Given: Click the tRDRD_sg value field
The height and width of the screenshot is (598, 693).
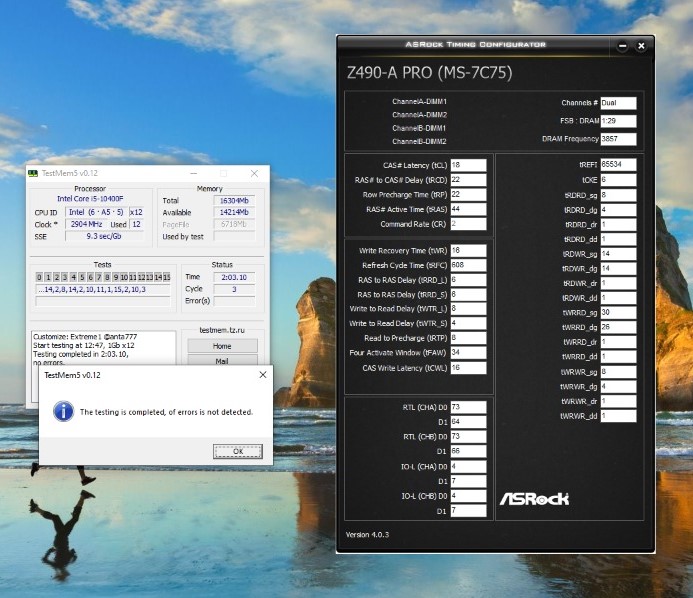Looking at the screenshot, I should pyautogui.click(x=618, y=195).
